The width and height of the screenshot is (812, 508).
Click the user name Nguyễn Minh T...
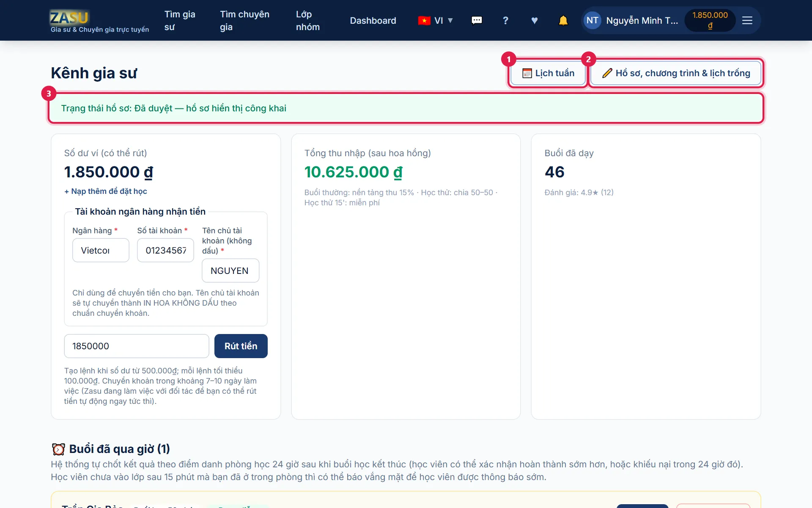click(642, 20)
